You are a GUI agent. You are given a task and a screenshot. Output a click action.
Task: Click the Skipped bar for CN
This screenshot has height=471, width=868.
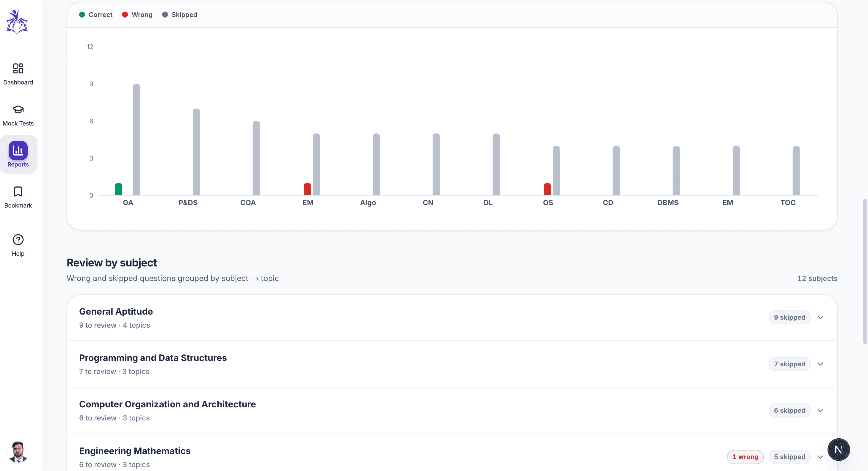click(x=436, y=164)
